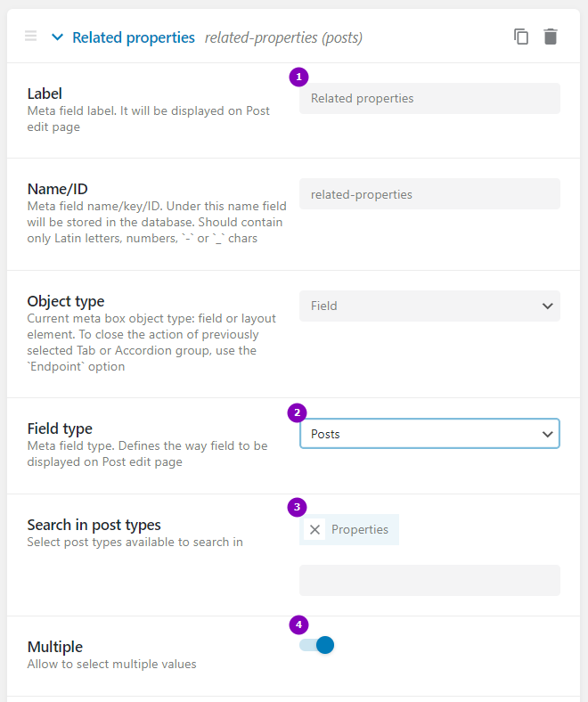
Task: Click the drag handle beside Related properties
Action: point(30,36)
